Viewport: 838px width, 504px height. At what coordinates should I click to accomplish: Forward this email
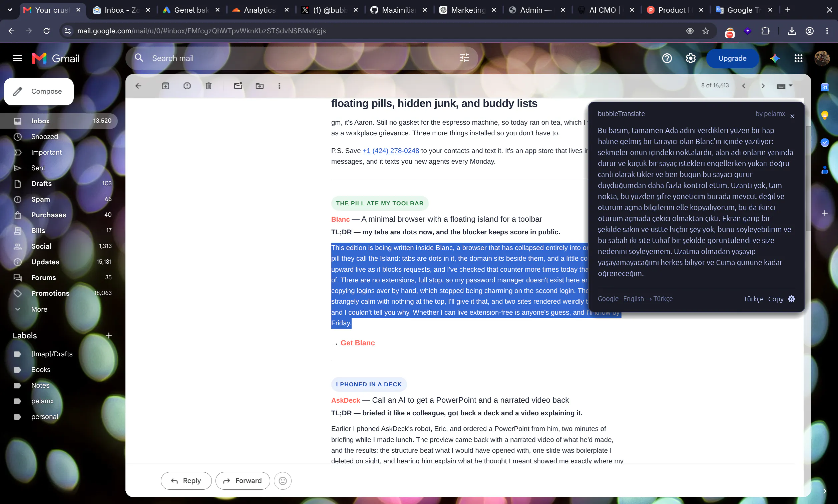point(243,481)
